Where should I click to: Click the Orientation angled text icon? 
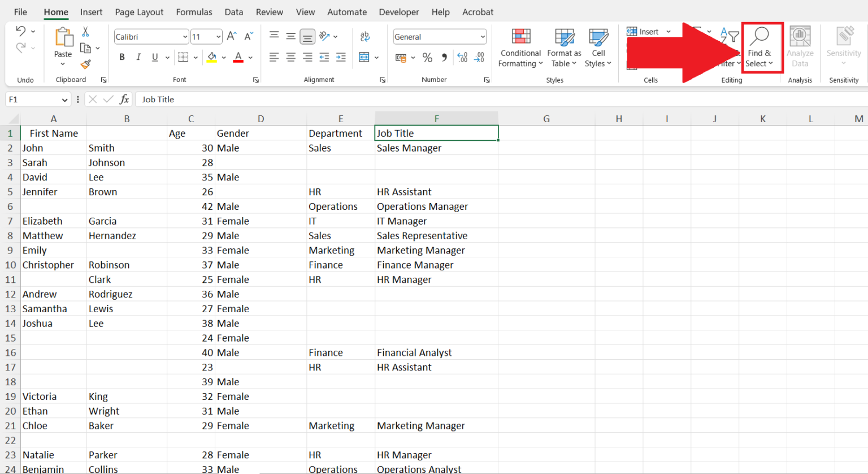coord(324,36)
